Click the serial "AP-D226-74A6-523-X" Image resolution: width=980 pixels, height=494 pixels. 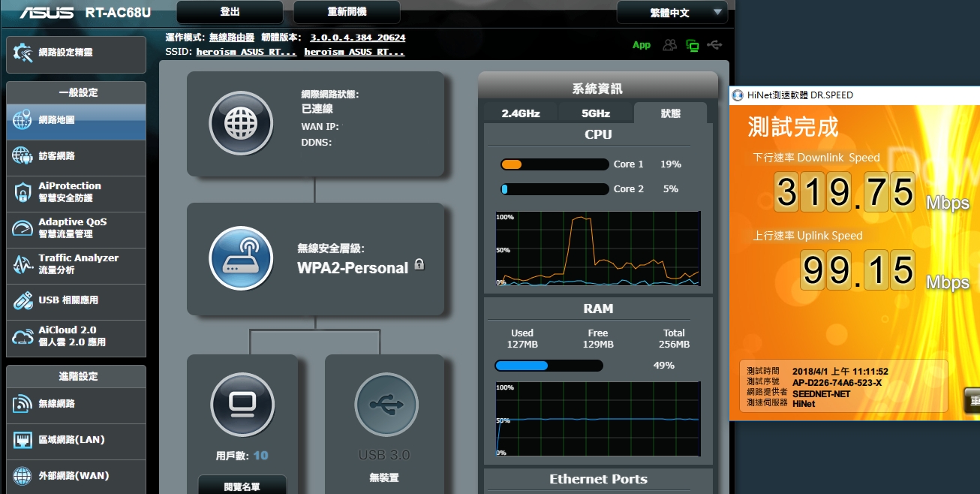coord(837,382)
